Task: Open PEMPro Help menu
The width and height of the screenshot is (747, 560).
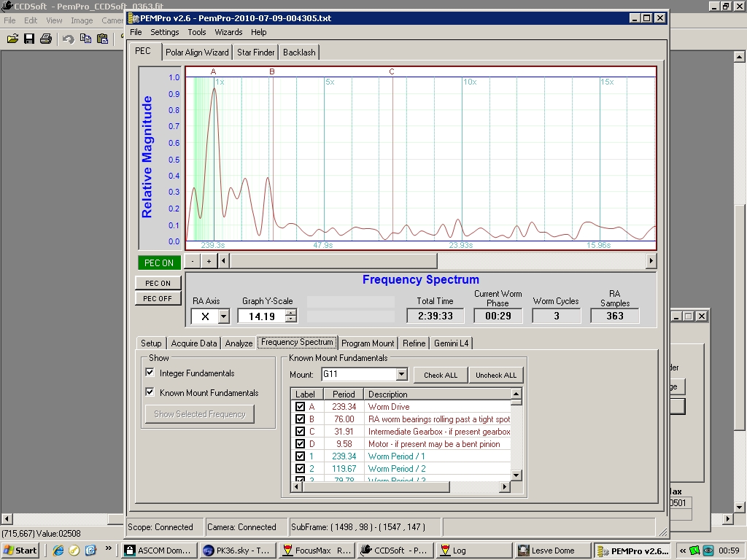Action: (259, 32)
